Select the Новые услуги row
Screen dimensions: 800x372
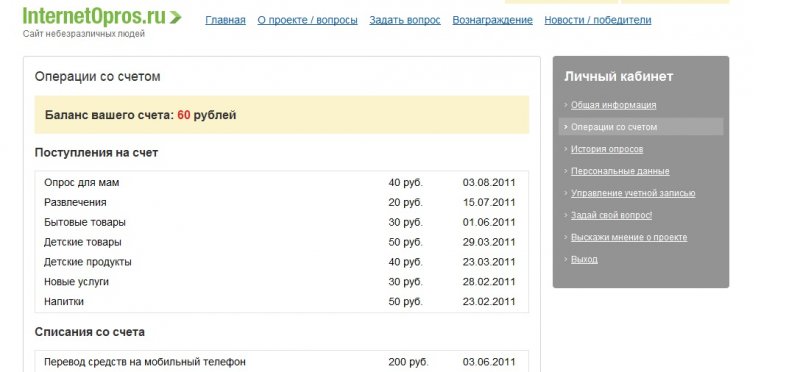[281, 282]
